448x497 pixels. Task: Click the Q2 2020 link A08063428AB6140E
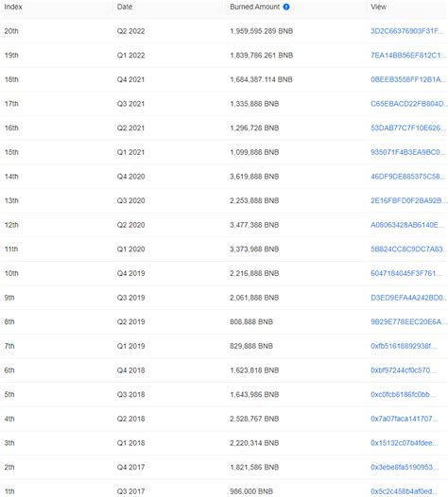pos(407,225)
